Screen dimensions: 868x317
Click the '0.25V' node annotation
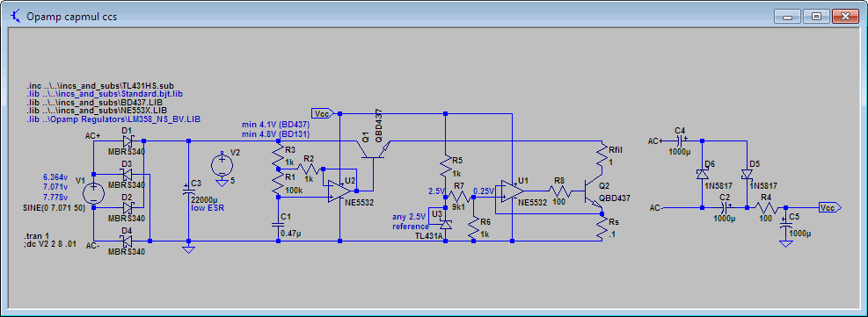(485, 191)
